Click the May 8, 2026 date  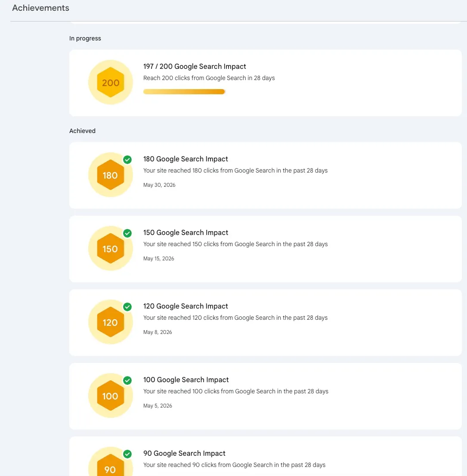click(158, 332)
